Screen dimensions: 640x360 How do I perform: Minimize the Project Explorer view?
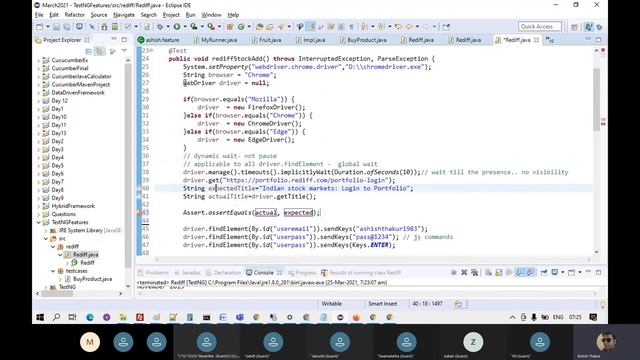pos(113,40)
